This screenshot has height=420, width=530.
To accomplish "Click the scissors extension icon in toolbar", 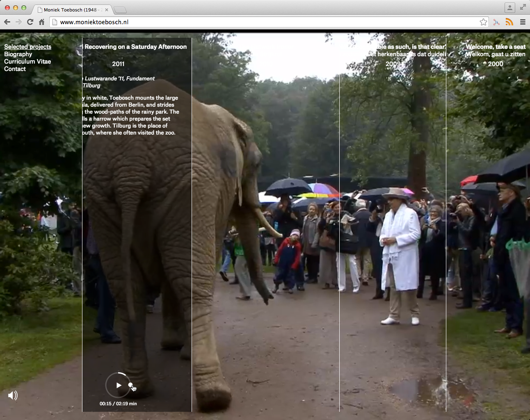I will tap(496, 22).
